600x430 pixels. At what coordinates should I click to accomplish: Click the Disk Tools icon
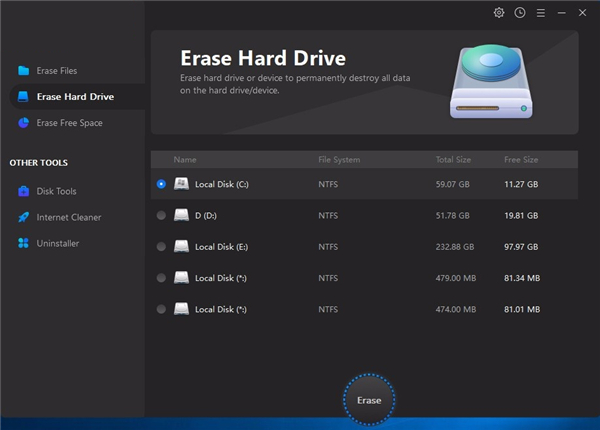(23, 191)
